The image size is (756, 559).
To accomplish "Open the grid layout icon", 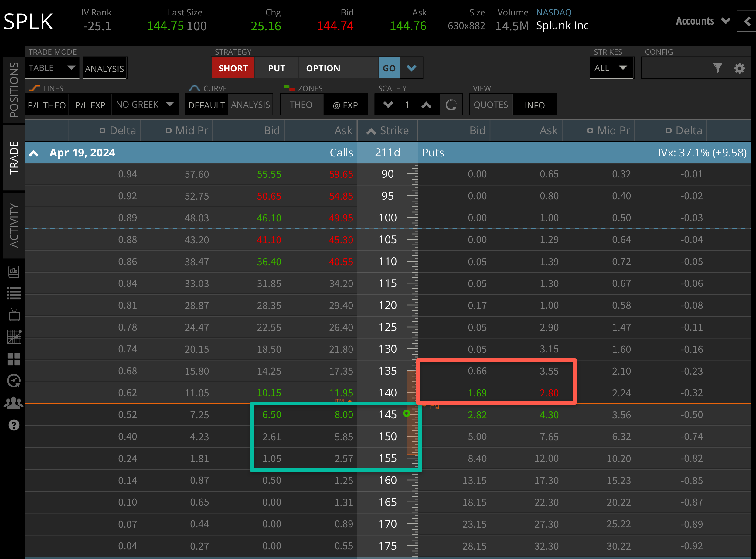I will pos(14,359).
